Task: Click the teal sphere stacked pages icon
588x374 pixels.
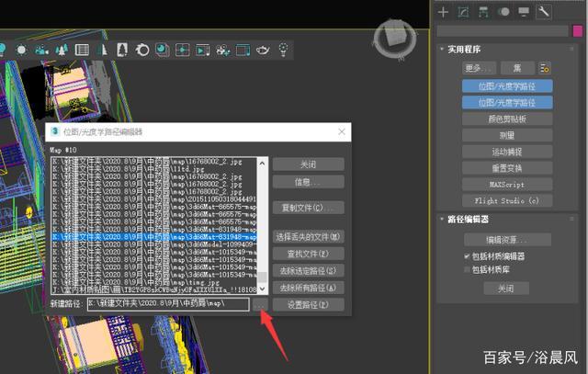Action: click(x=163, y=50)
